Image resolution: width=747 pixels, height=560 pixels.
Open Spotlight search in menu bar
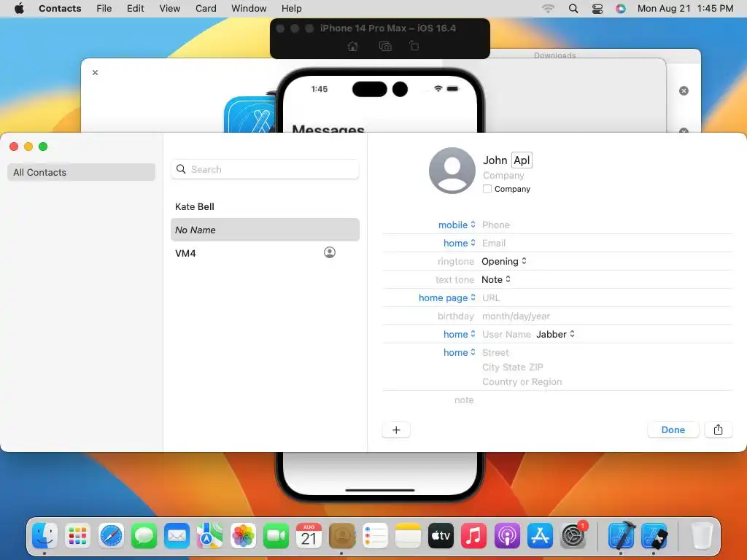573,9
